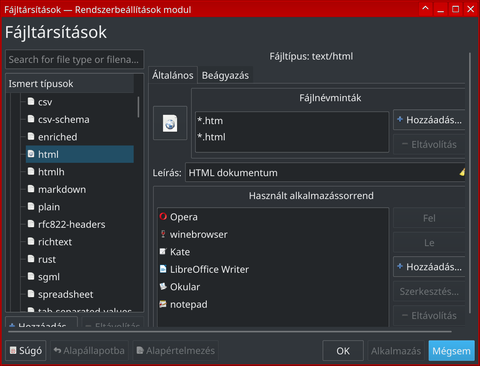Select Okular in the application order list

273,287
